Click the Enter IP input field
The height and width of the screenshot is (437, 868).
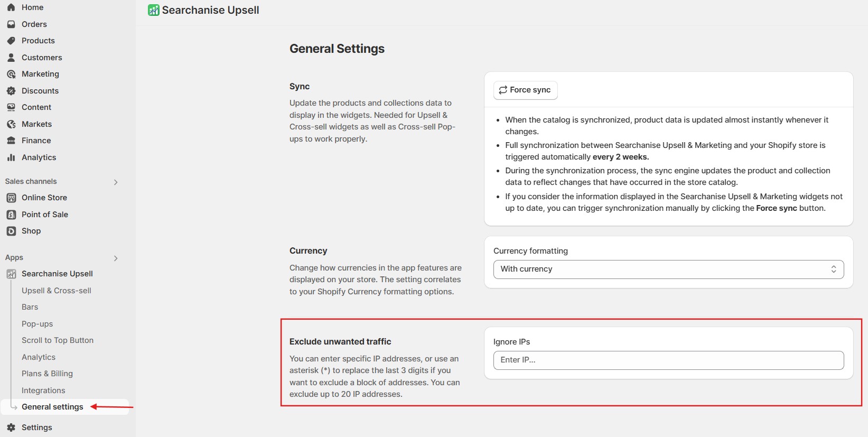[668, 360]
